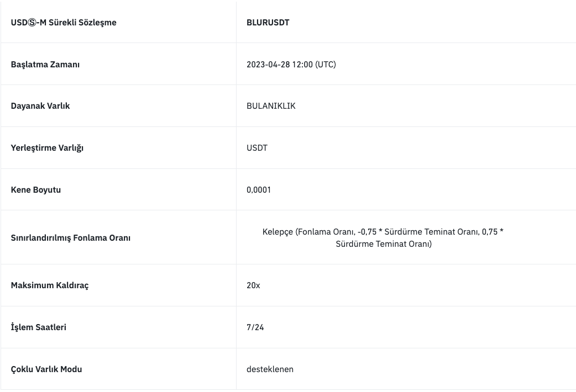Viewport: 576px width, 392px height.
Task: Click the Maksimum Kaldıraç label
Action: (50, 285)
